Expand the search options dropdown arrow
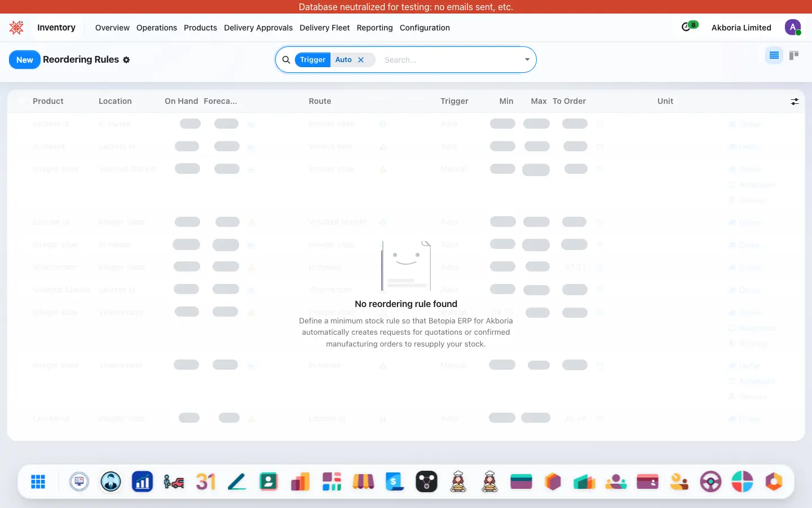This screenshot has height=508, width=812. (527, 60)
